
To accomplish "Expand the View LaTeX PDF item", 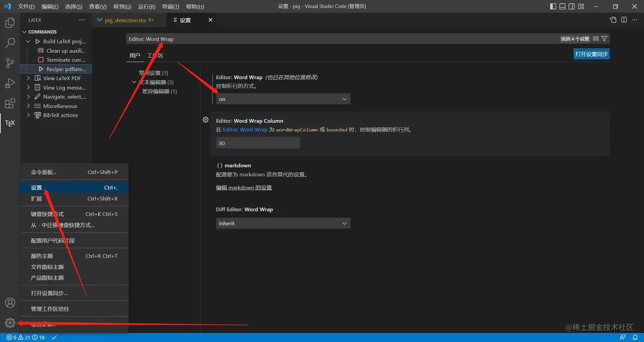I will (x=29, y=78).
